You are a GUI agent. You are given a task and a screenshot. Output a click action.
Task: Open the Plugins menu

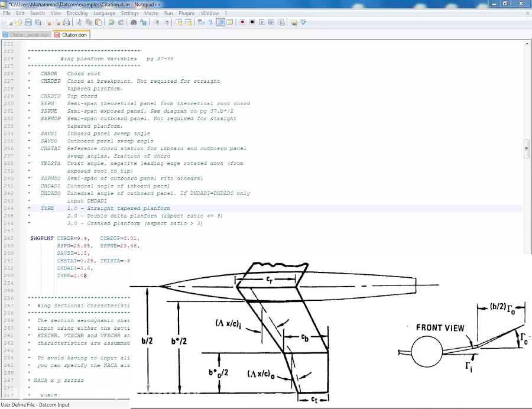tap(186, 13)
